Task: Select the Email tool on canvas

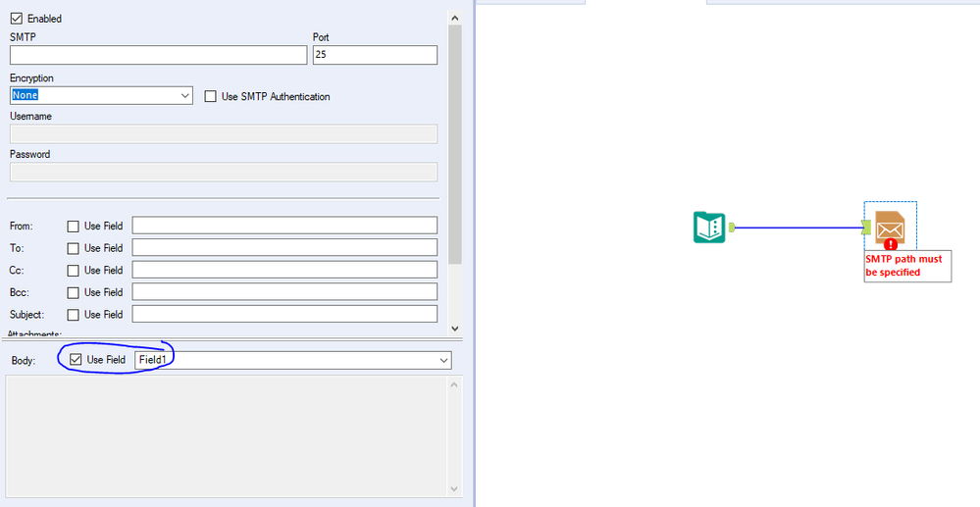Action: point(890,228)
